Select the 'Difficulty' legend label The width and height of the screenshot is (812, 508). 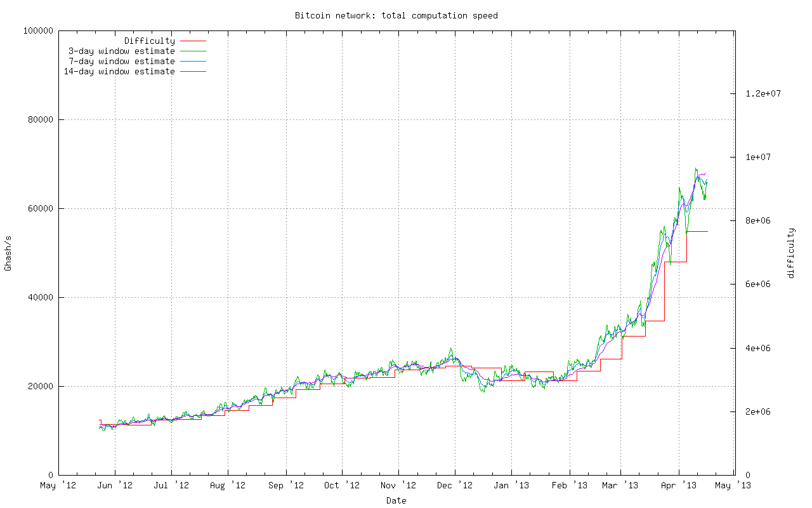point(149,41)
